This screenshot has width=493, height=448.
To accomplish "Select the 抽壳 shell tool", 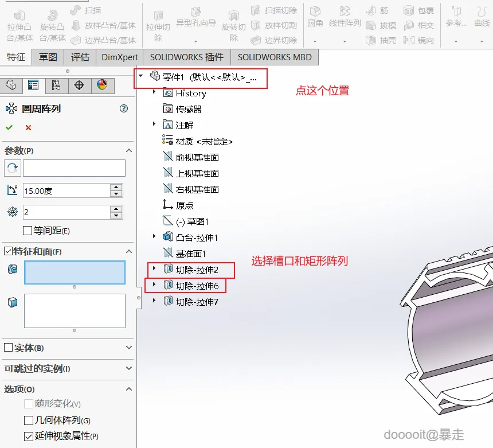I will [x=381, y=40].
